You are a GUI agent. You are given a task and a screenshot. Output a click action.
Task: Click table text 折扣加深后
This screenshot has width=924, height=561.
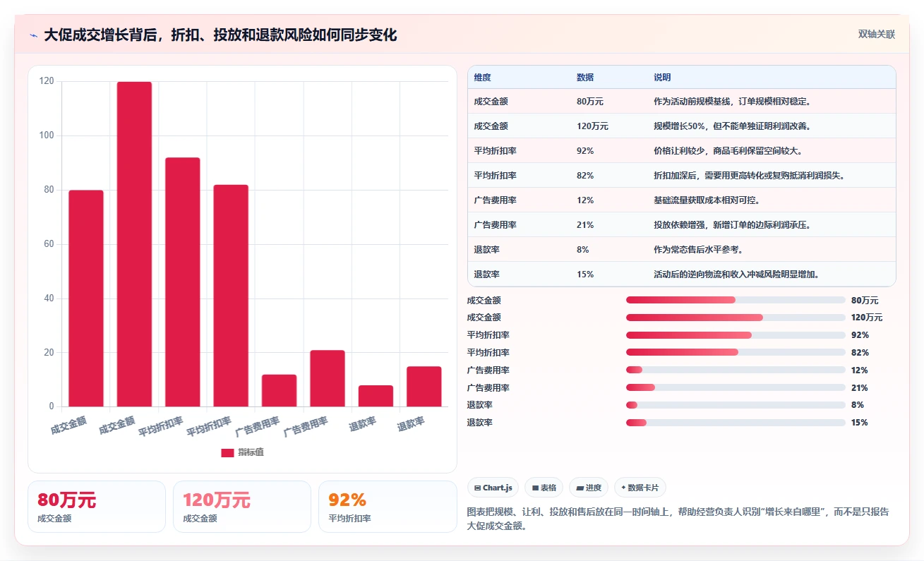pyautogui.click(x=675, y=176)
